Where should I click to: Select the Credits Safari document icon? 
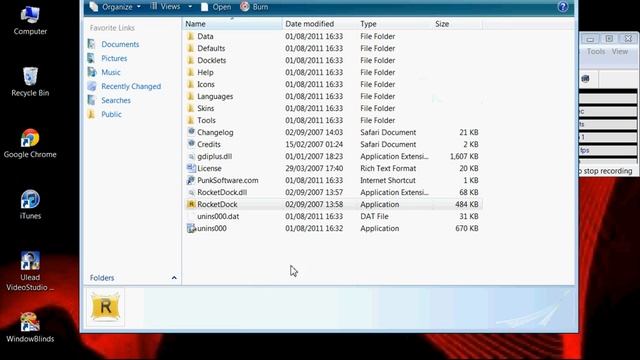[x=191, y=144]
